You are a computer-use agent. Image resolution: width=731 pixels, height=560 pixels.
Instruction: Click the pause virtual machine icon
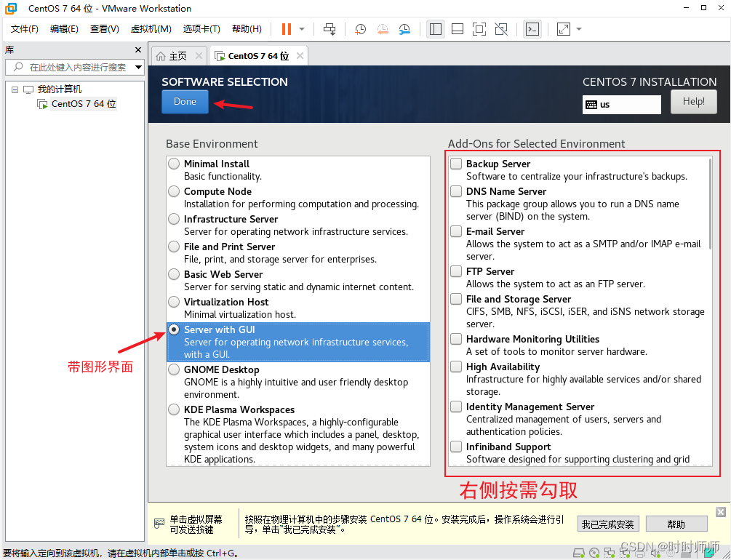click(287, 29)
